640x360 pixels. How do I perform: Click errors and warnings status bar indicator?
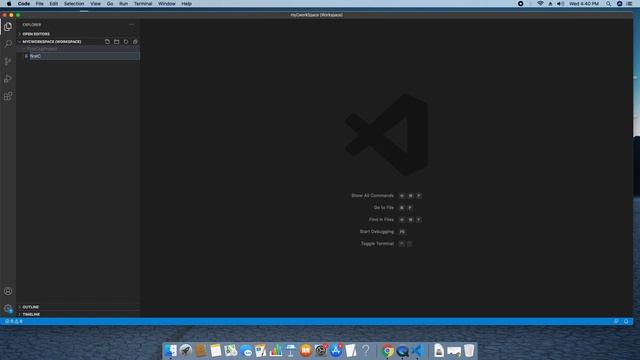tap(13, 322)
